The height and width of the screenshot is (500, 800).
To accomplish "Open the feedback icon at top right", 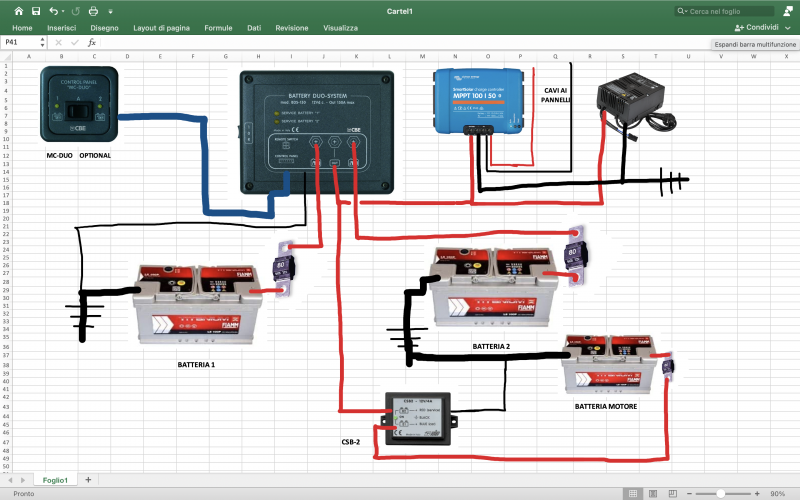I will pos(787,10).
